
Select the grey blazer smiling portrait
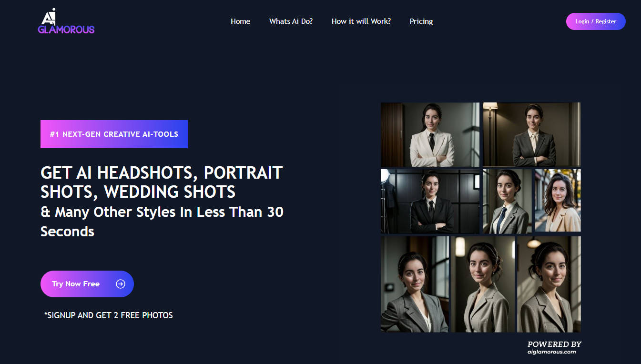(415, 284)
